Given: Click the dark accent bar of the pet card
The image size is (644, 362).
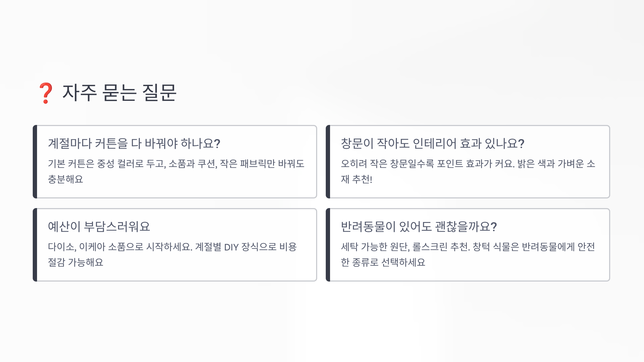Looking at the screenshot, I should coord(328,245).
